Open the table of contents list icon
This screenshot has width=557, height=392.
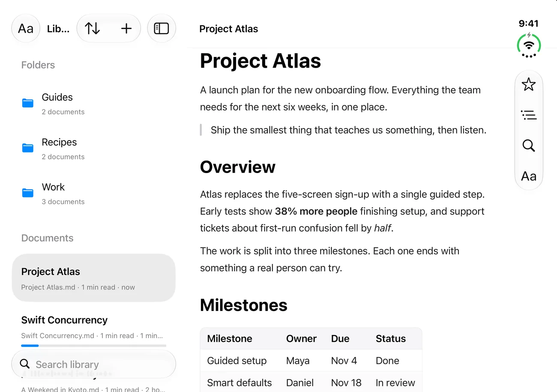(x=529, y=115)
